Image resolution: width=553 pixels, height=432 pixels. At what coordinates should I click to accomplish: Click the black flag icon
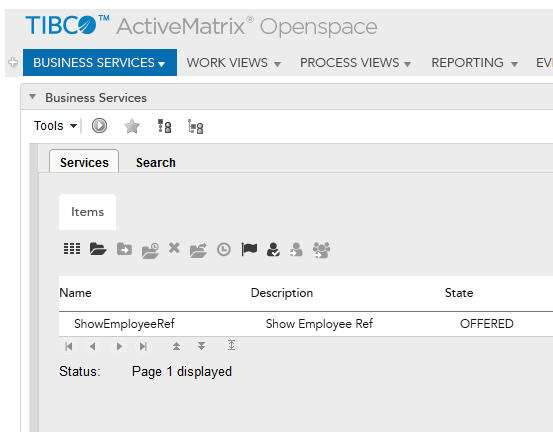(249, 249)
